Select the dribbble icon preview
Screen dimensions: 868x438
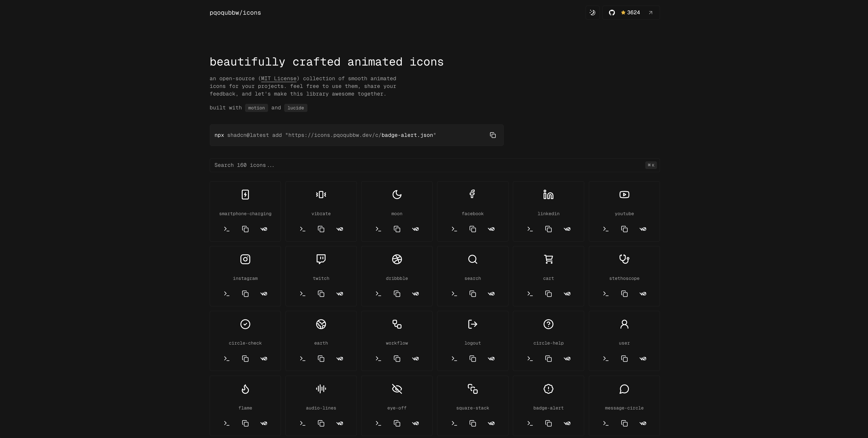pos(397,259)
